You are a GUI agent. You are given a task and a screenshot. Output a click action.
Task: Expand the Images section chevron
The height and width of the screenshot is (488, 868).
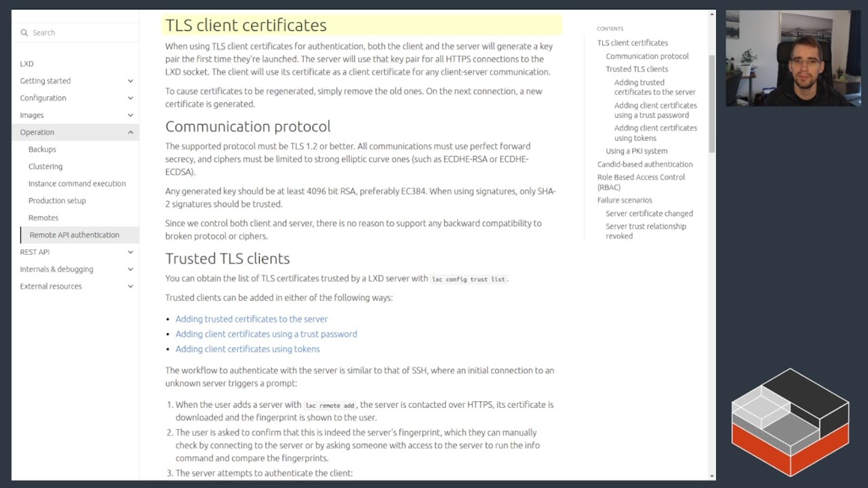pyautogui.click(x=130, y=115)
